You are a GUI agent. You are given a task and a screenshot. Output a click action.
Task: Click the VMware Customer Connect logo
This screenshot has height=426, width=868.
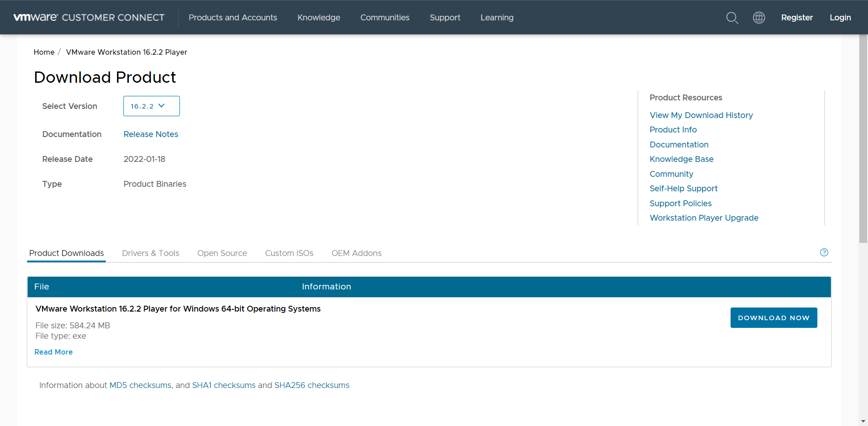(x=89, y=17)
